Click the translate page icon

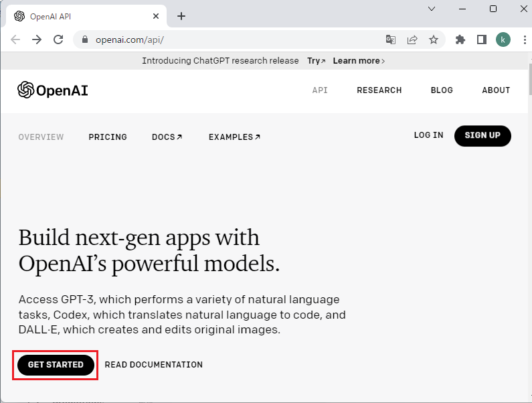[x=391, y=39]
